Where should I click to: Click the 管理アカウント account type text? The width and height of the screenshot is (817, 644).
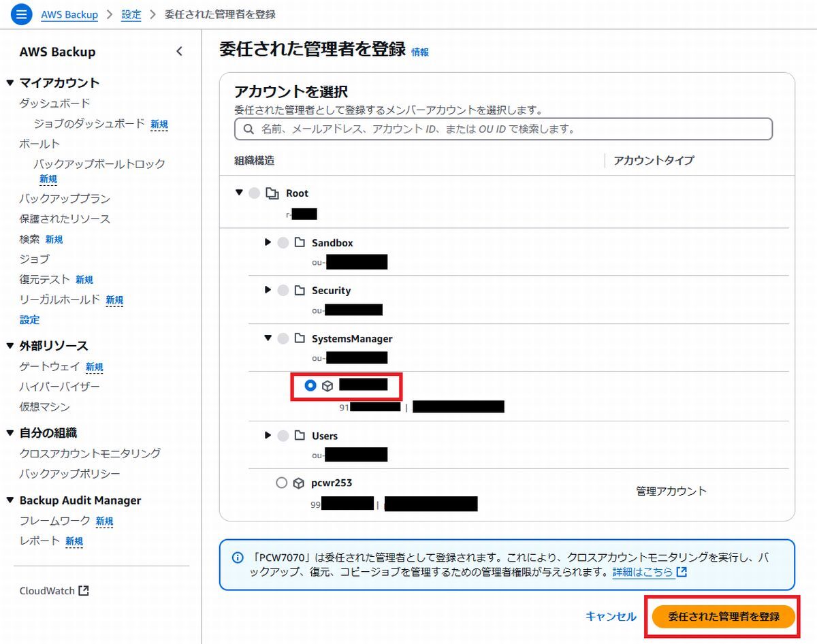671,491
